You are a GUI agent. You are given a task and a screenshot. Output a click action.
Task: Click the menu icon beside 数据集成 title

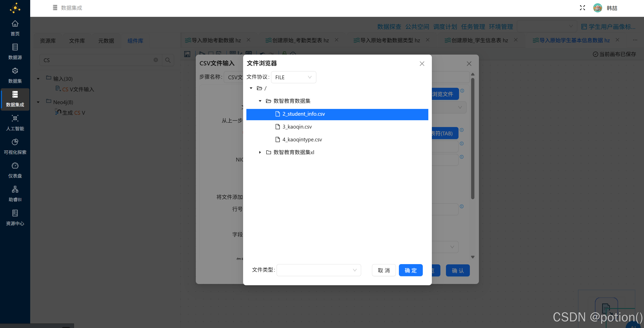coord(55,8)
